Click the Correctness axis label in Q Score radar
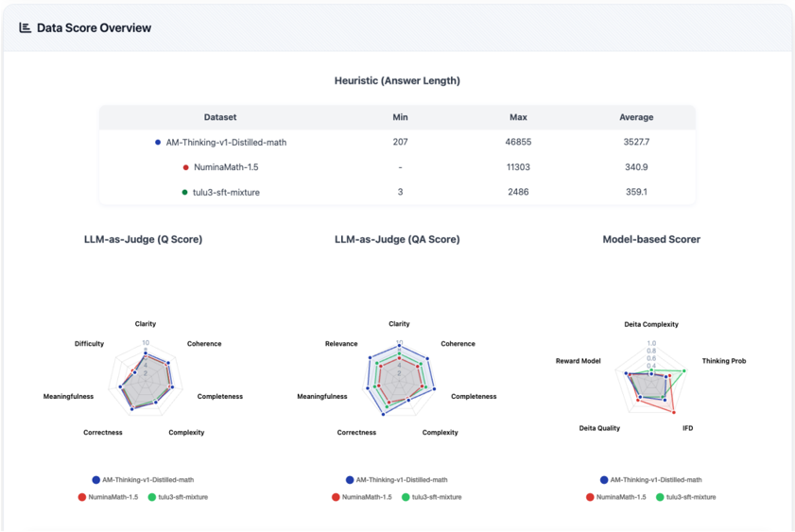795x532 pixels. click(x=103, y=432)
